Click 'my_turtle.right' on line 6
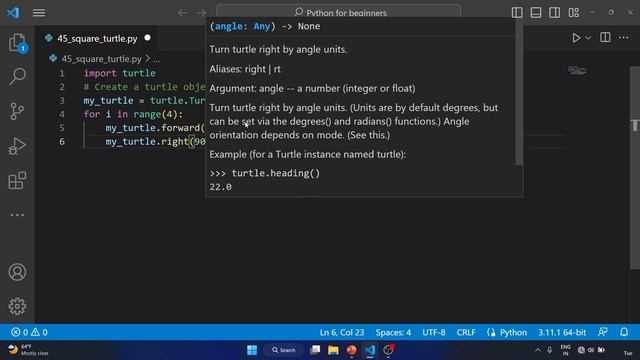The height and width of the screenshot is (360, 640). coord(147,142)
